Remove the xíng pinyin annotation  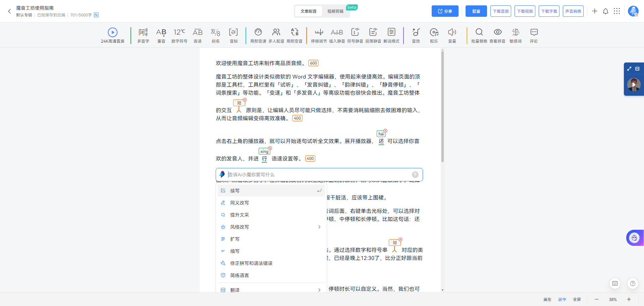270,148
